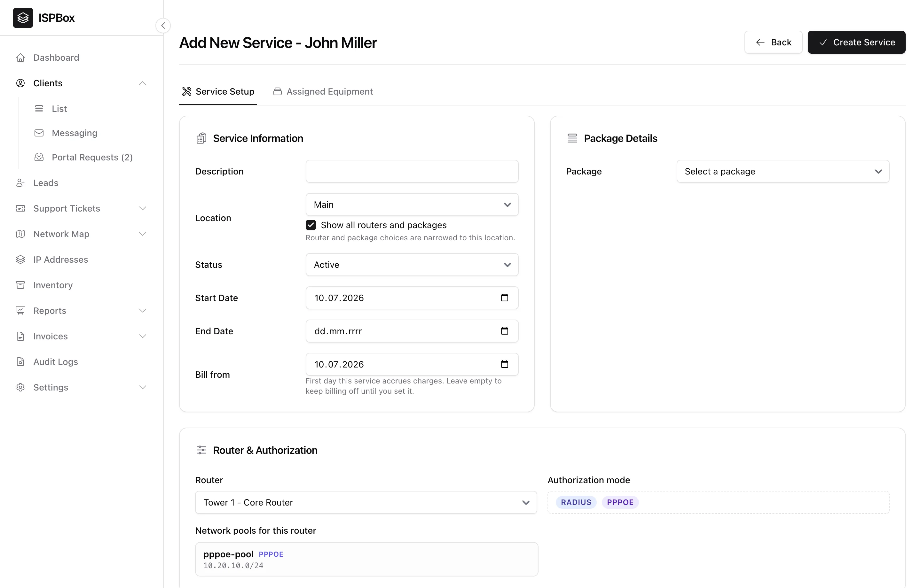Expand the Support Tickets chevron

tap(143, 208)
